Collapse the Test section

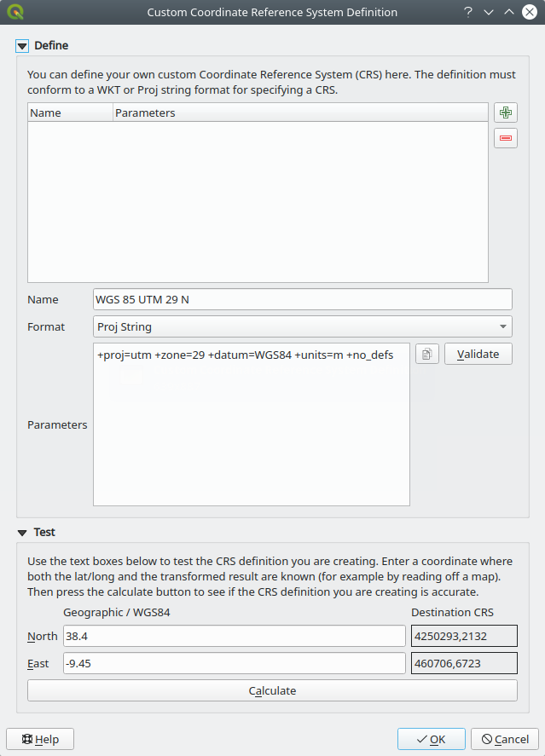pyautogui.click(x=22, y=533)
